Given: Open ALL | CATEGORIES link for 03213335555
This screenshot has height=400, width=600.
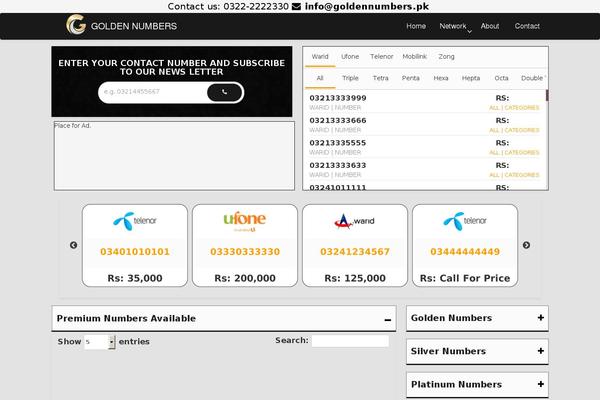Looking at the screenshot, I should pos(514,153).
